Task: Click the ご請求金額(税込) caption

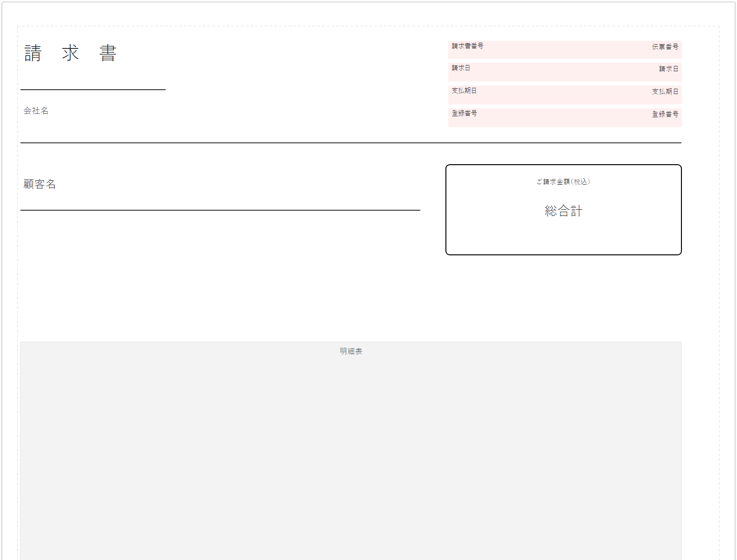Action: (x=563, y=182)
